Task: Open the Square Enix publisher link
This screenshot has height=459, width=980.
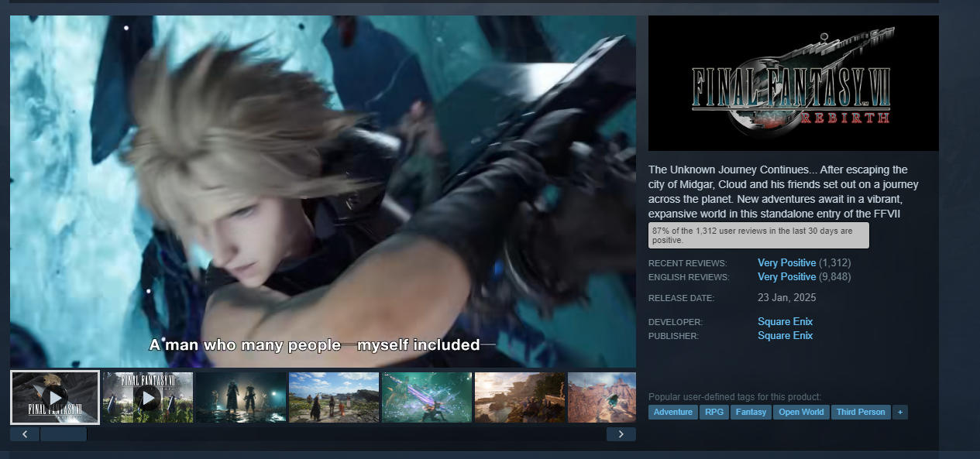Action: pos(785,336)
